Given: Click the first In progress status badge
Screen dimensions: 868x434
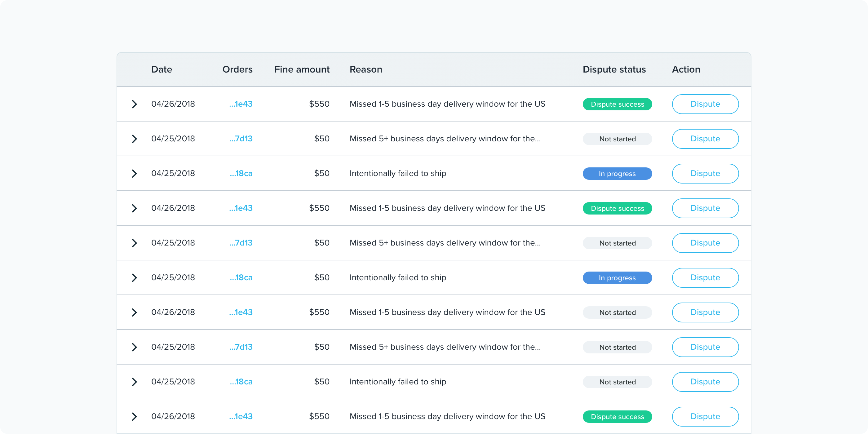Looking at the screenshot, I should pyautogui.click(x=617, y=174).
